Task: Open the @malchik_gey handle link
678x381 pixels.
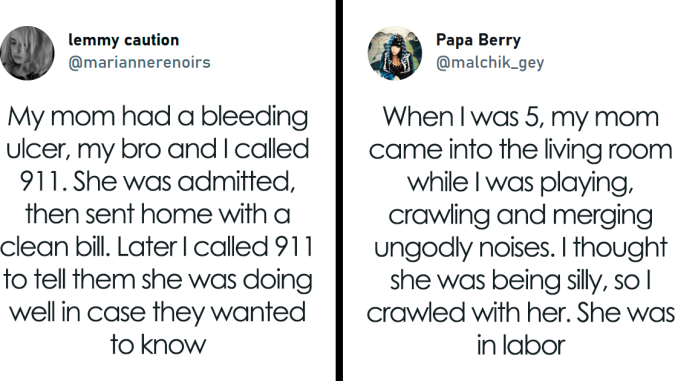Action: (490, 63)
